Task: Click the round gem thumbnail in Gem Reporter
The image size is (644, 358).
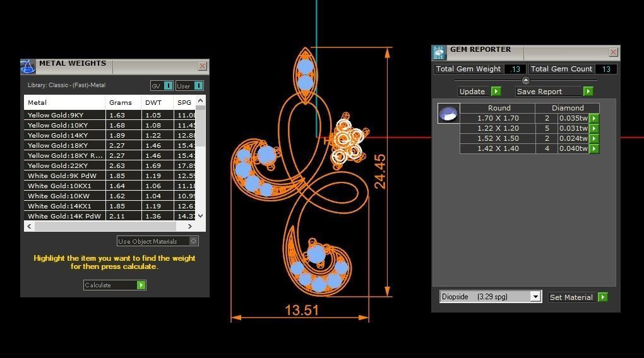Action: pyautogui.click(x=448, y=113)
